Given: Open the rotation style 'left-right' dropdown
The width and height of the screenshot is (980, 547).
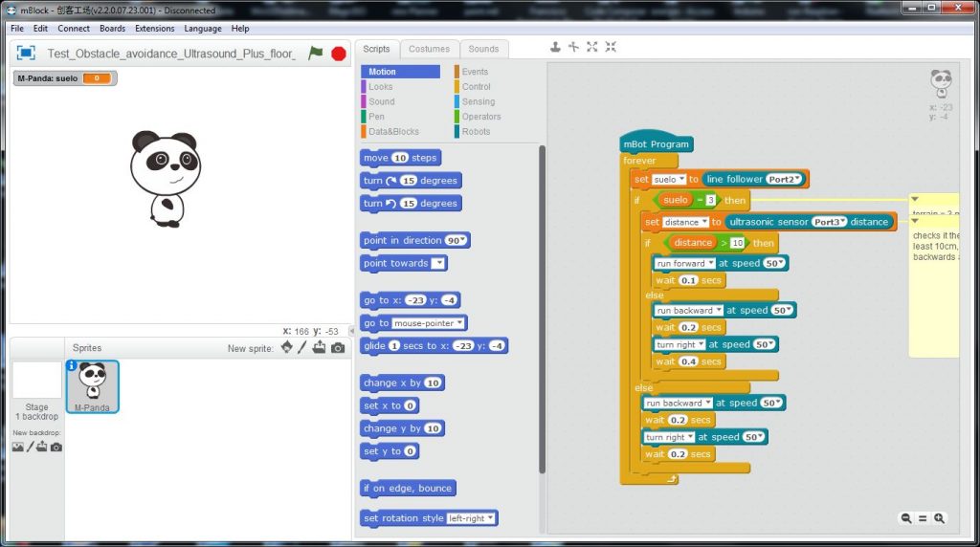Looking at the screenshot, I should point(471,518).
